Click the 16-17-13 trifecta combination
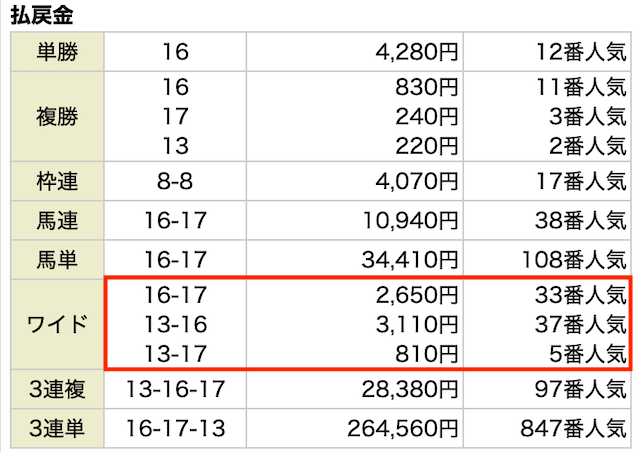Image resolution: width=640 pixels, height=452 pixels. (176, 428)
